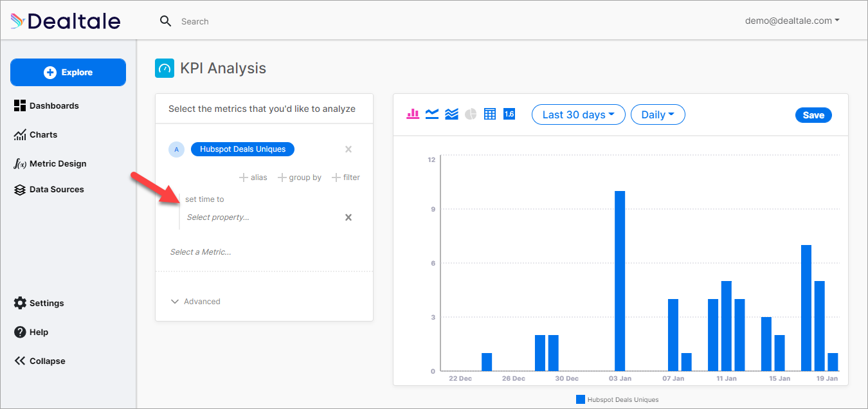The width and height of the screenshot is (868, 409).
Task: Expand the Advanced section
Action: [195, 301]
